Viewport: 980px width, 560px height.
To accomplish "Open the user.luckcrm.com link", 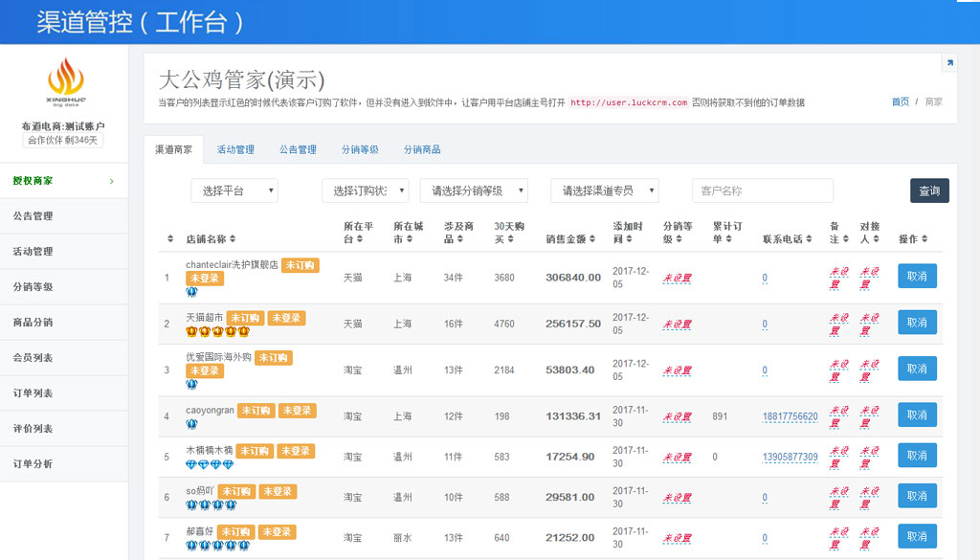I will (629, 102).
